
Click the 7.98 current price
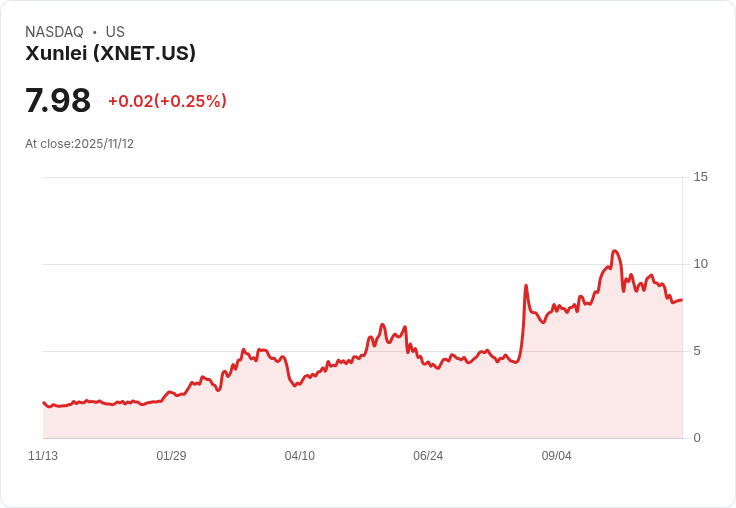point(58,100)
